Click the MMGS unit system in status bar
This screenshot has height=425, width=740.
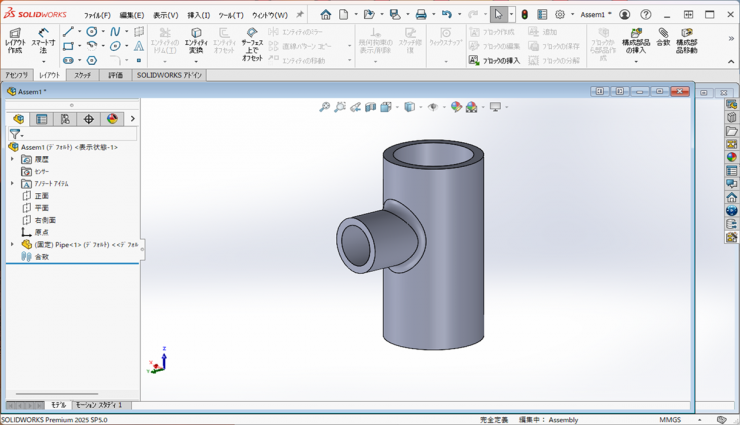pyautogui.click(x=670, y=420)
